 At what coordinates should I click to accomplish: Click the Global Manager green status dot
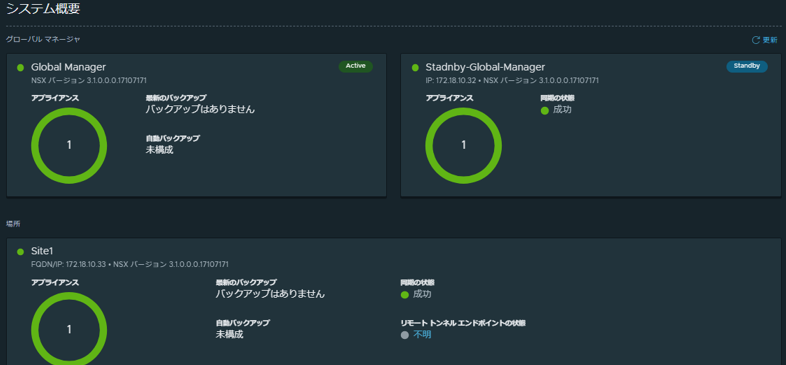[21, 68]
